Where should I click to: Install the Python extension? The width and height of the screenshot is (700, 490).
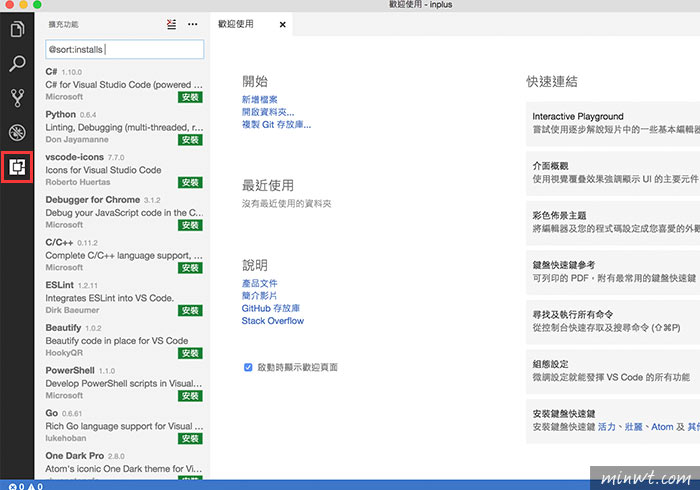coord(190,140)
